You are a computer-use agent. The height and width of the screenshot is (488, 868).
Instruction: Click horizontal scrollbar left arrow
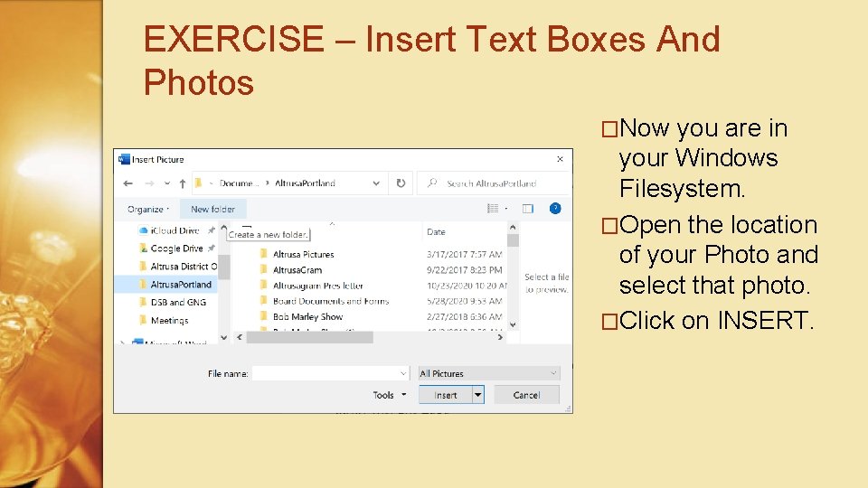click(239, 337)
